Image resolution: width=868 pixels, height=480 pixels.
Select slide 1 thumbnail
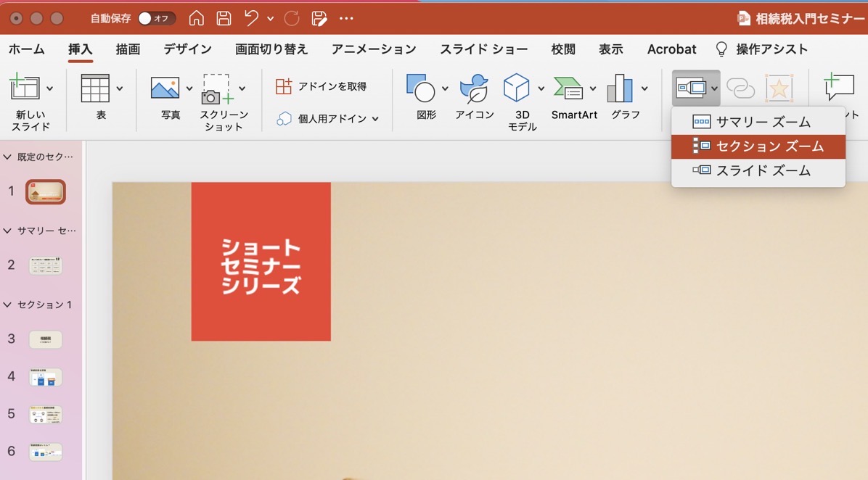pos(46,192)
